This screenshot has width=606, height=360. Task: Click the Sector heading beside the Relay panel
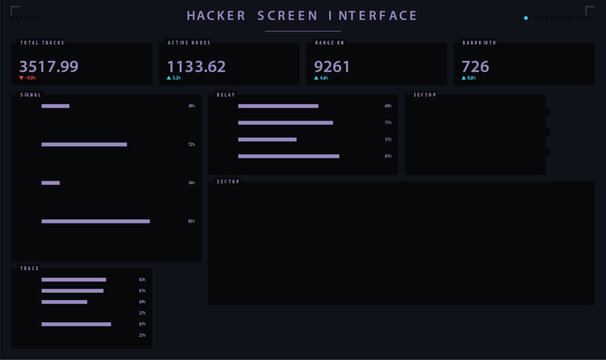click(x=425, y=95)
